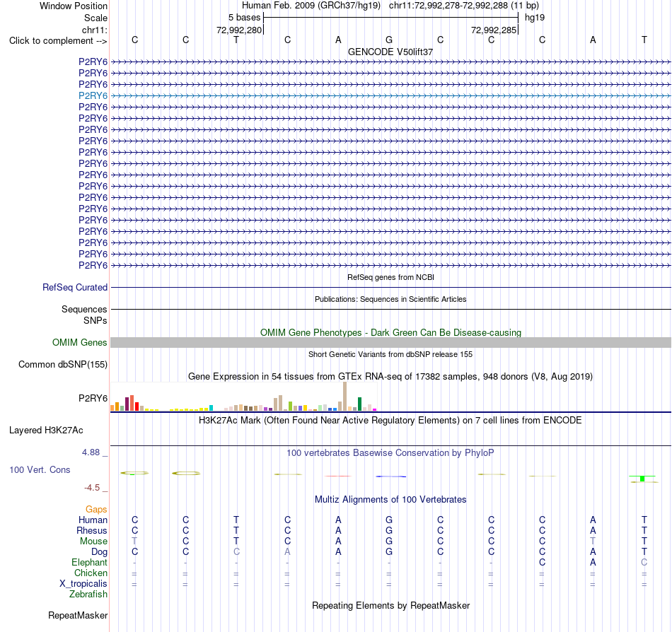
Task: Click 'Repeating Elements by RepeatMasker' title
Action: point(390,605)
